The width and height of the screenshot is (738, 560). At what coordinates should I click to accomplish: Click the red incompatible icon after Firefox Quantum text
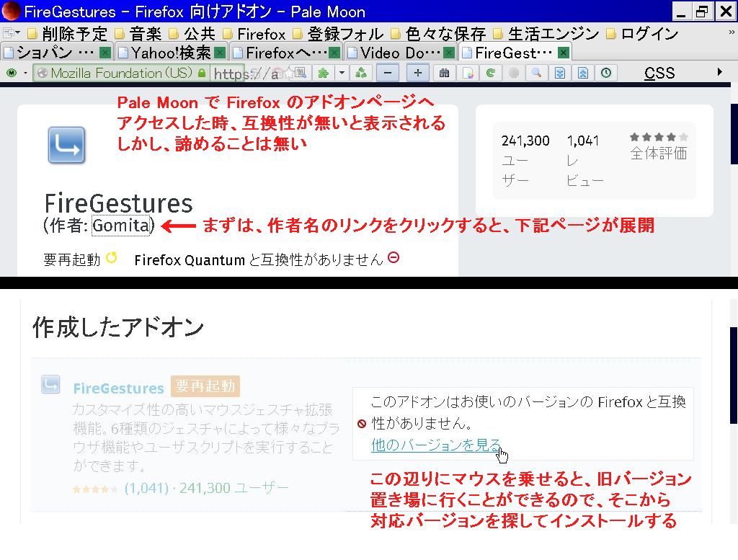(x=394, y=257)
